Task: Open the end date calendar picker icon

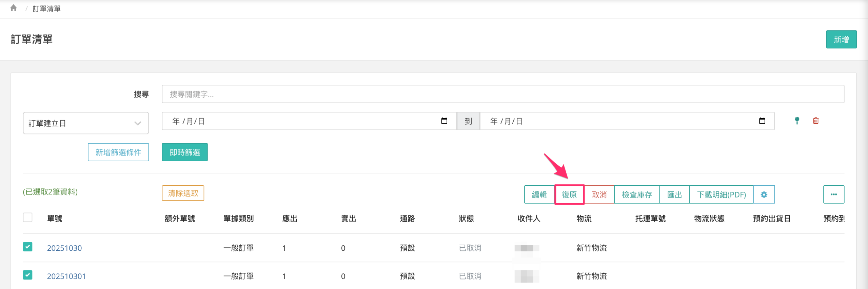Action: [762, 121]
